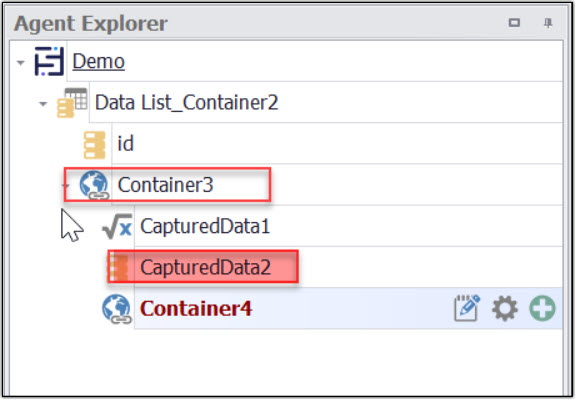The height and width of the screenshot is (400, 576).
Task: Select the highlighted CapturedData2 item
Action: (x=203, y=267)
